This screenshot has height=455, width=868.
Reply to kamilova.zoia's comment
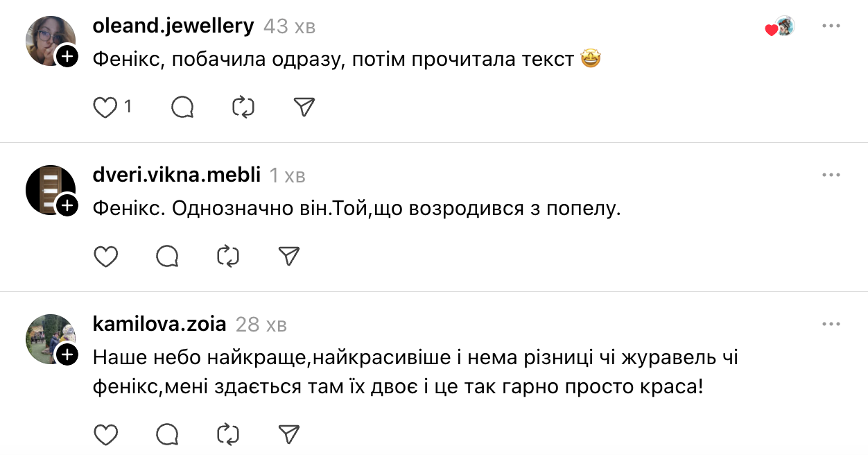tap(167, 434)
